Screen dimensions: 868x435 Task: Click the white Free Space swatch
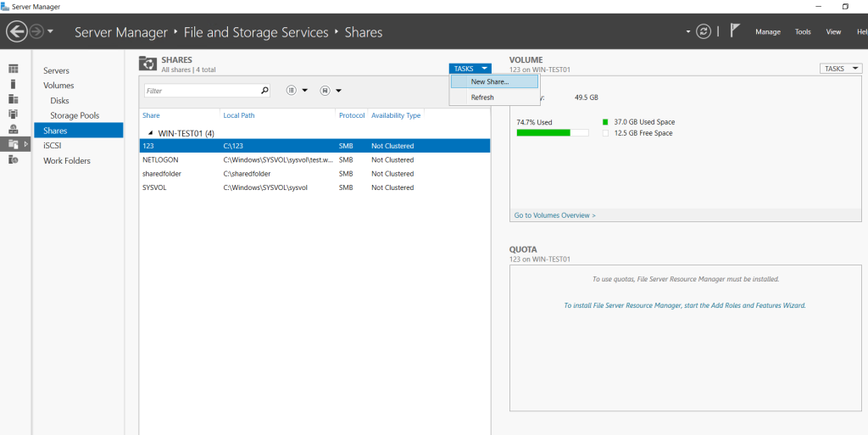click(x=605, y=133)
